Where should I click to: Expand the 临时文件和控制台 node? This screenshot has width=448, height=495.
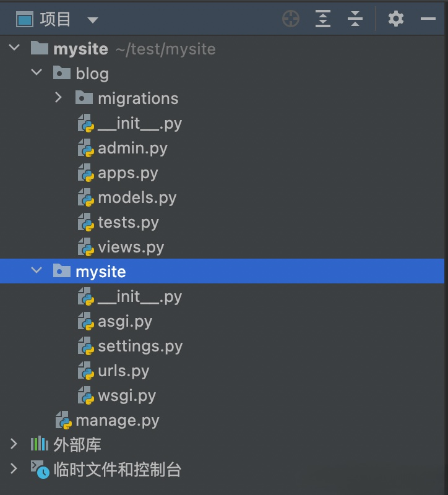[14, 468]
